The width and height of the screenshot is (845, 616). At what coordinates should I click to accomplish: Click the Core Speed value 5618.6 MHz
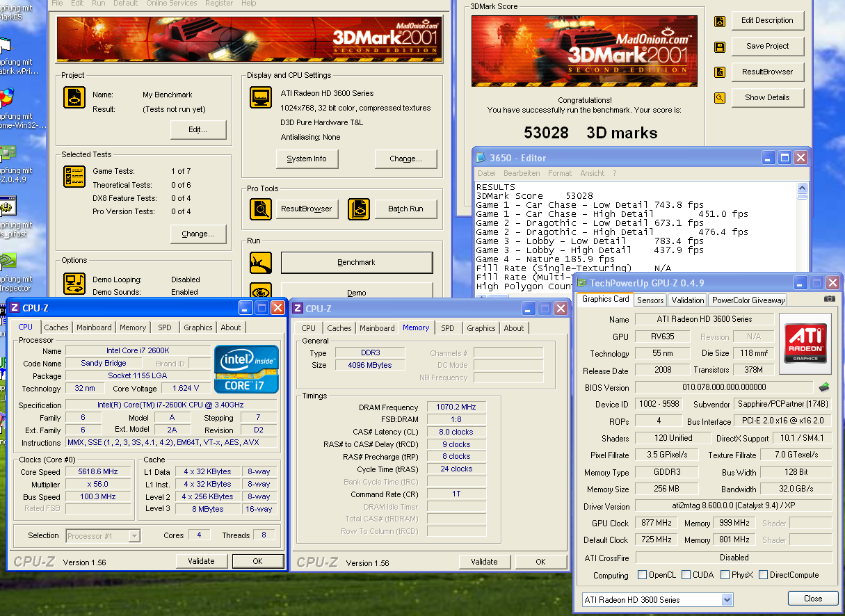tap(98, 471)
